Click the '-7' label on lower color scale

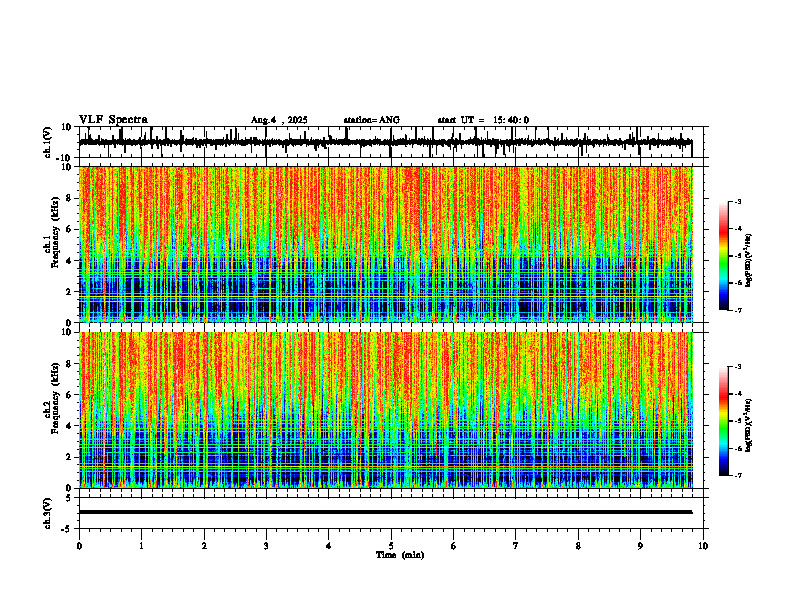pyautogui.click(x=738, y=475)
